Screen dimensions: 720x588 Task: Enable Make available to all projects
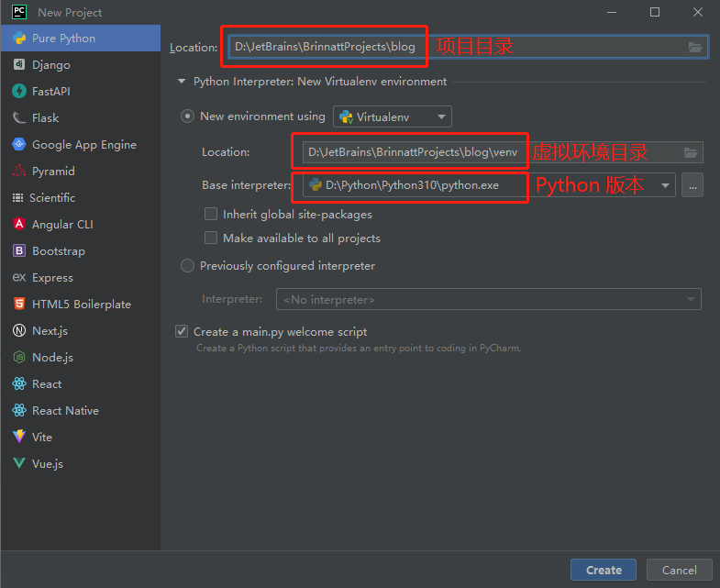pyautogui.click(x=211, y=238)
